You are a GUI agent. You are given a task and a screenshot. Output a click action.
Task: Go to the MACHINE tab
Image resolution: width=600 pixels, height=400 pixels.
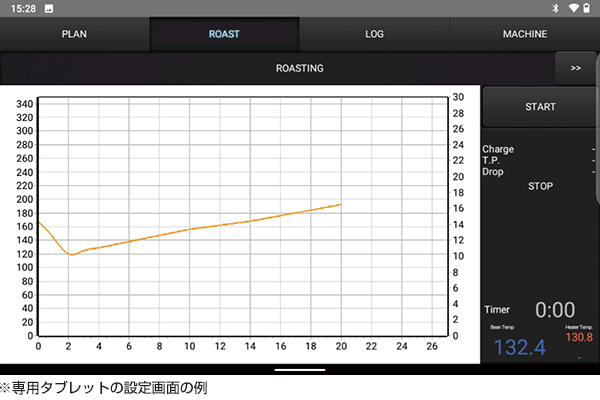tap(524, 34)
